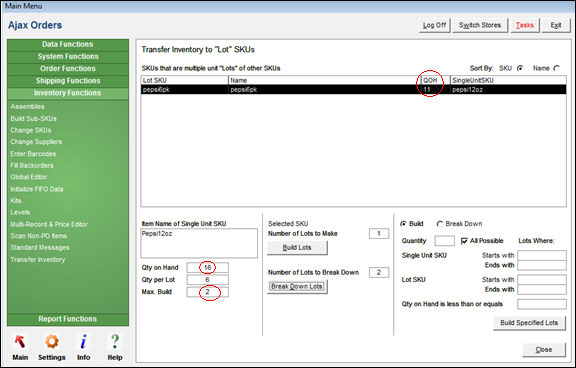Click the Tasks button
This screenshot has height=368, width=576.
point(525,25)
